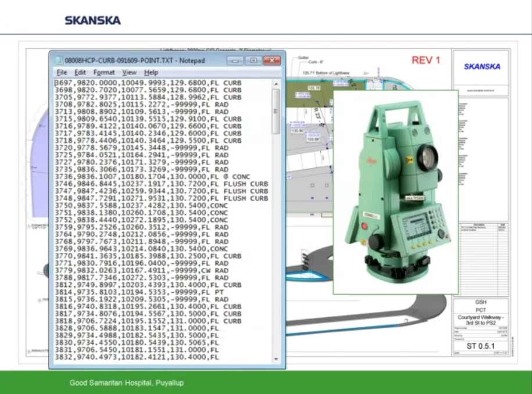This screenshot has width=532, height=394.
Task: Click the SKANSKA logo in slide header
Action: [93, 20]
